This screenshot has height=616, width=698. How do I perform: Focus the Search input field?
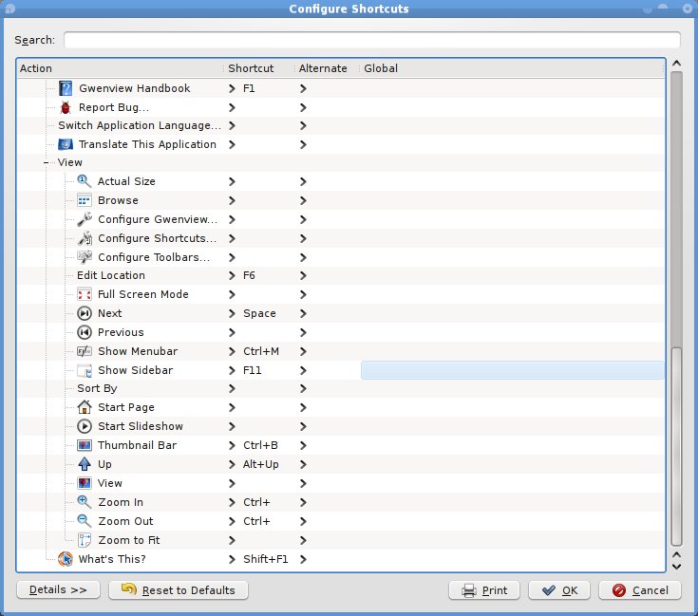click(371, 41)
